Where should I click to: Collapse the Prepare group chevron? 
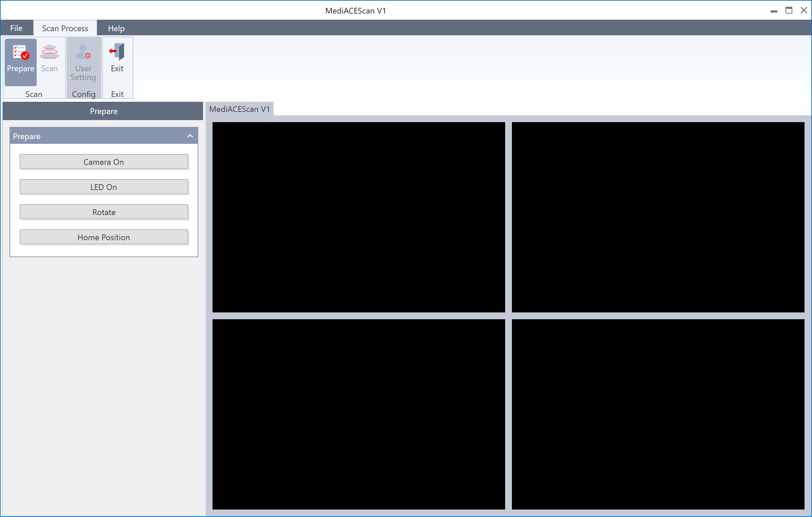(190, 136)
